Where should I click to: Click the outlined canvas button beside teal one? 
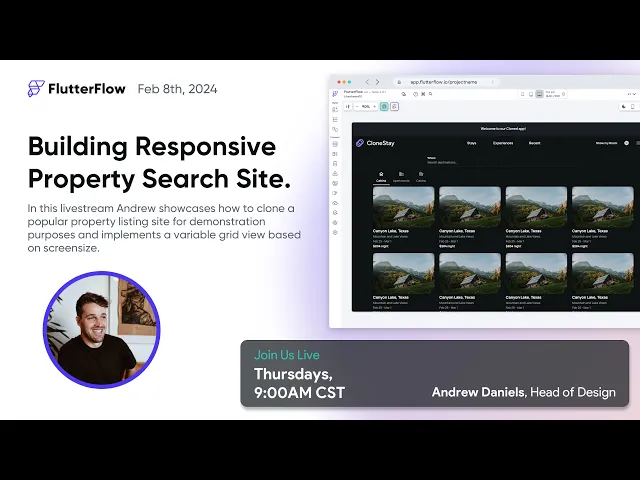coord(394,107)
